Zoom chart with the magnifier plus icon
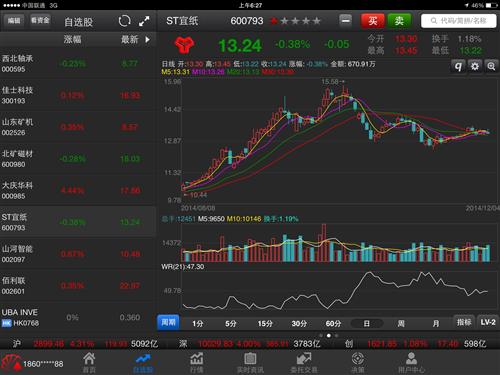 491,66
